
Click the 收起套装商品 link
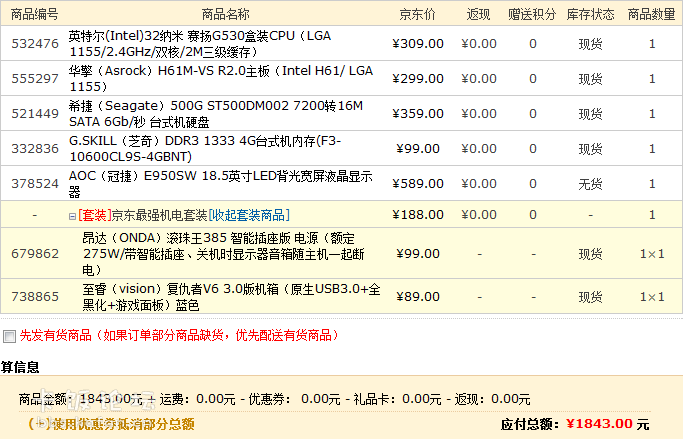click(x=249, y=215)
